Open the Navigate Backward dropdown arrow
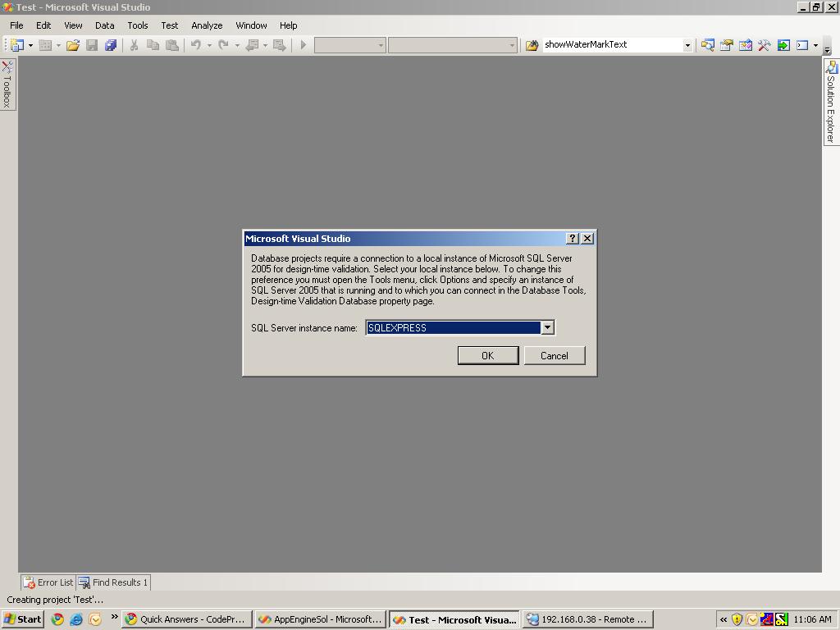 point(265,46)
